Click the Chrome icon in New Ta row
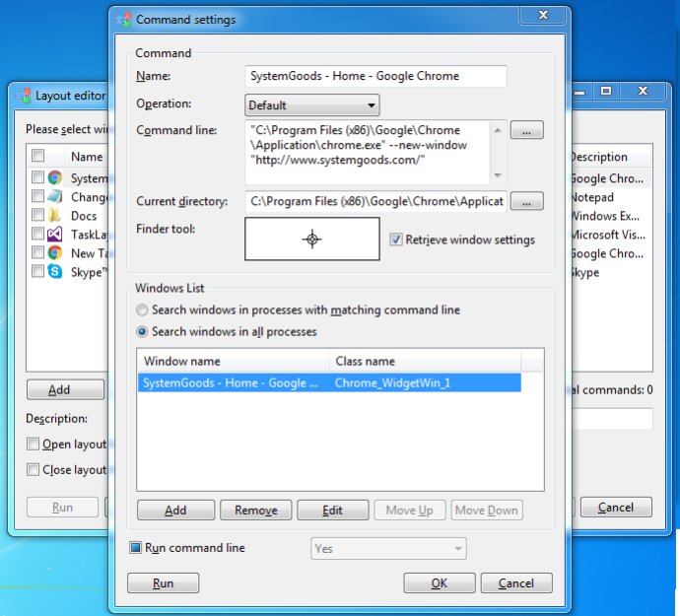 click(55, 253)
